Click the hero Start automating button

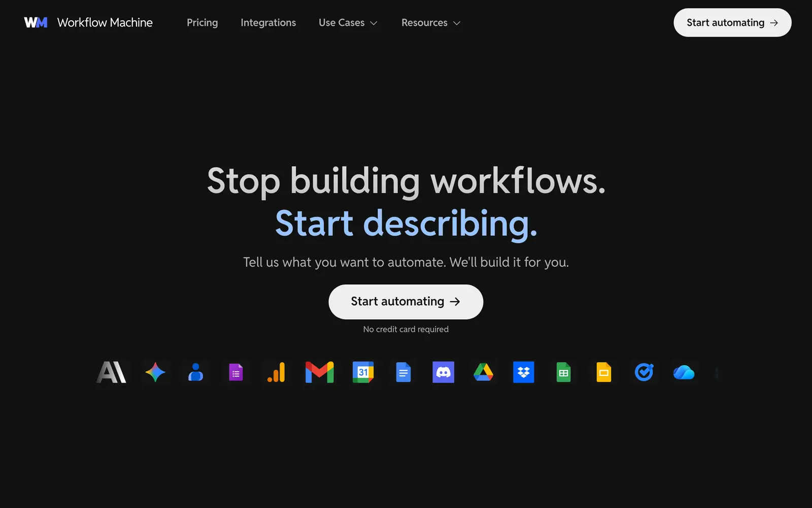click(x=406, y=302)
